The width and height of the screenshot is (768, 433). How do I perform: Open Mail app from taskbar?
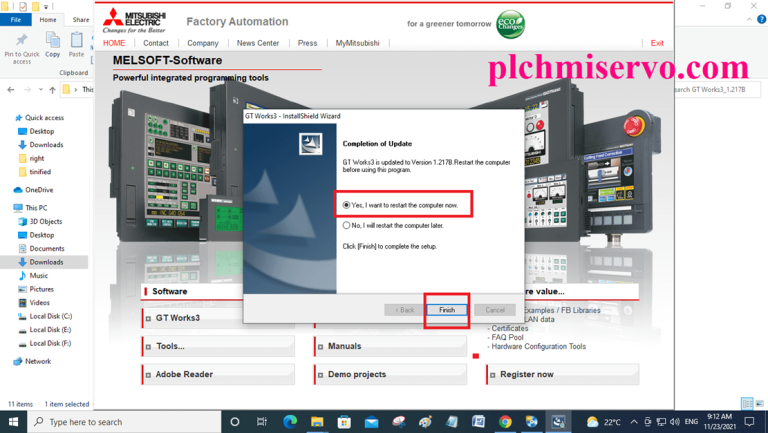click(x=371, y=422)
